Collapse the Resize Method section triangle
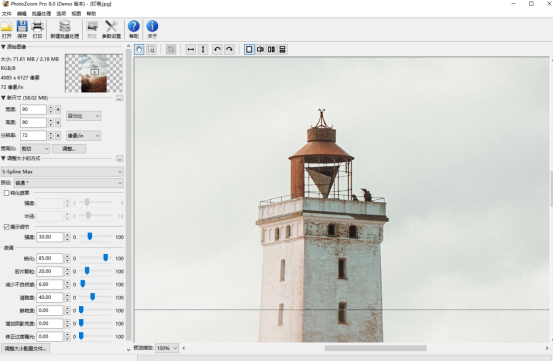 [x=3, y=158]
